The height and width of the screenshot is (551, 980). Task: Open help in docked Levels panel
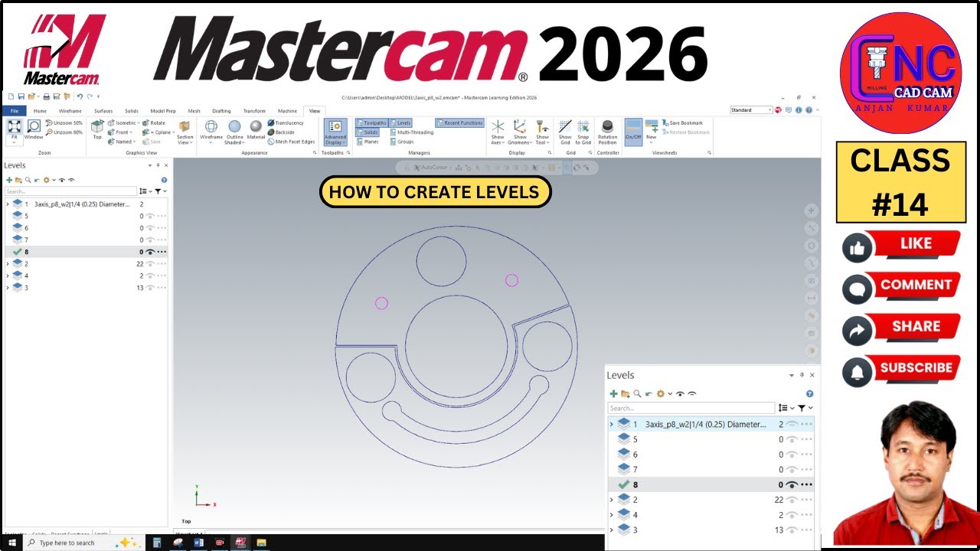click(x=164, y=180)
